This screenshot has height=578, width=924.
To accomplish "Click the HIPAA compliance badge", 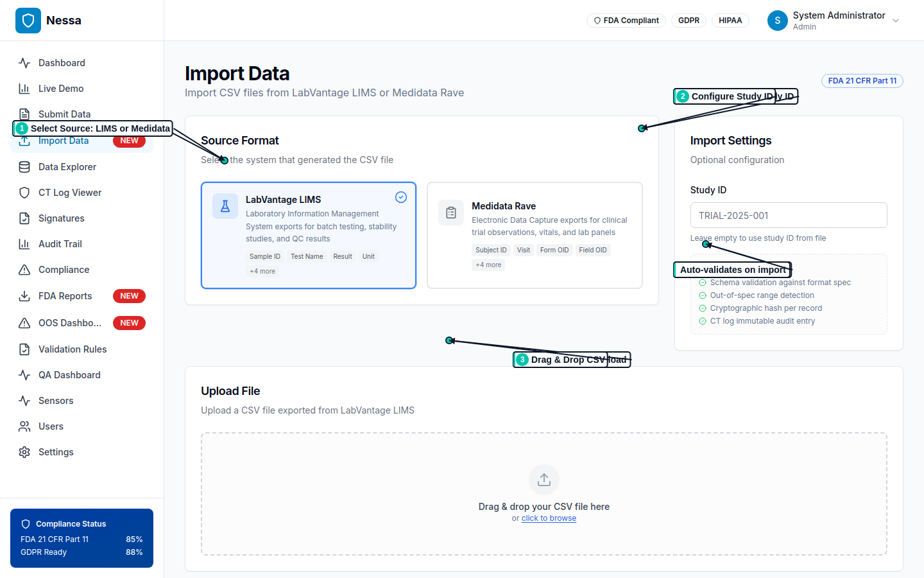I will pos(730,20).
